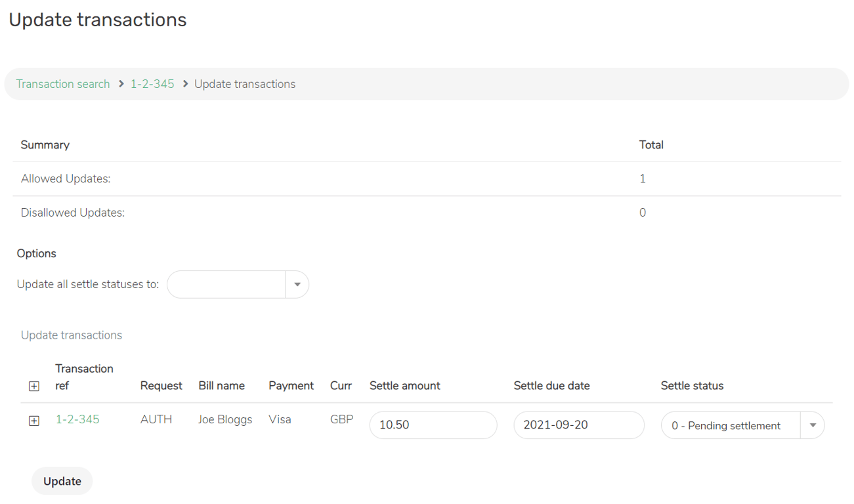Screen dimensions: 854x504
Task: Click the Settle amount column header
Action: click(405, 386)
